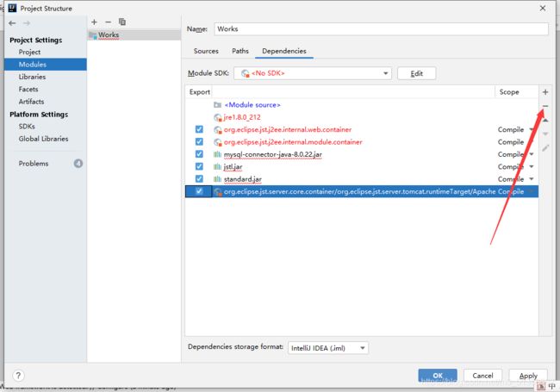Click the jre1.8.0_212 SDK icon
The width and height of the screenshot is (560, 392).
[x=218, y=117]
